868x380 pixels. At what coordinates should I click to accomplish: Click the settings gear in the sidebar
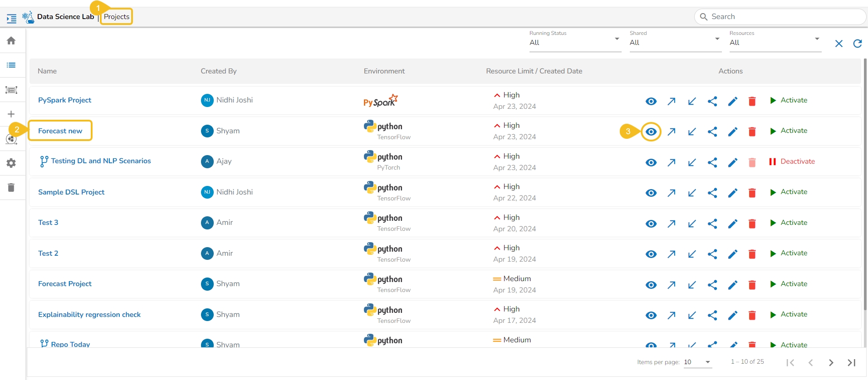(x=11, y=163)
